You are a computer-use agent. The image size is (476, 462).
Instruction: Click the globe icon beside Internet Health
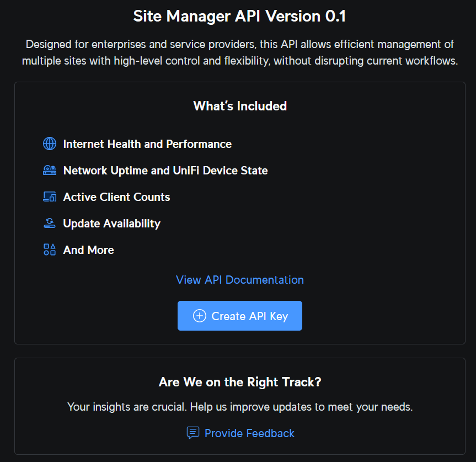[x=49, y=144]
